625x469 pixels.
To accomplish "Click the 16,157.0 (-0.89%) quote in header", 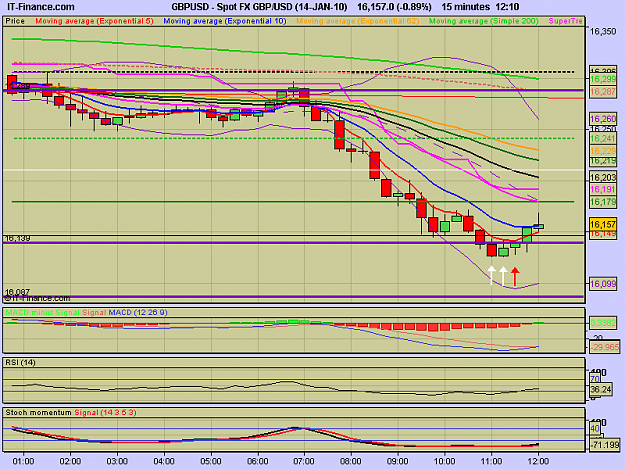I will (x=394, y=7).
